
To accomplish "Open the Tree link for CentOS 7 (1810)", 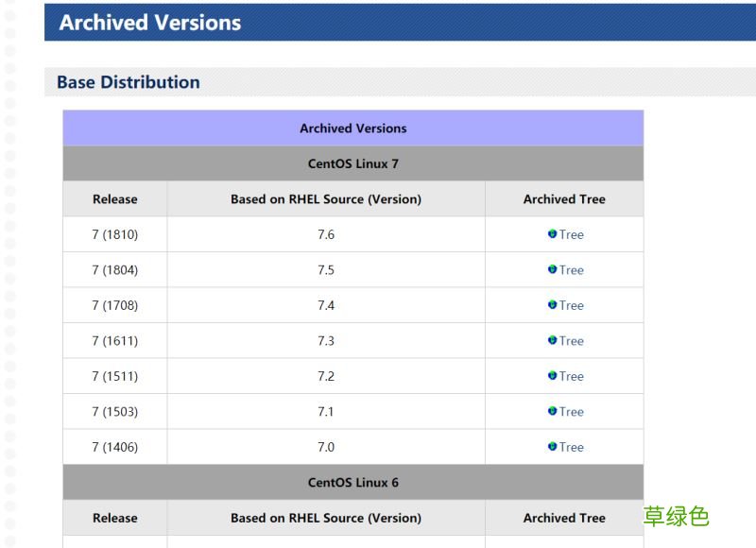I will (571, 234).
